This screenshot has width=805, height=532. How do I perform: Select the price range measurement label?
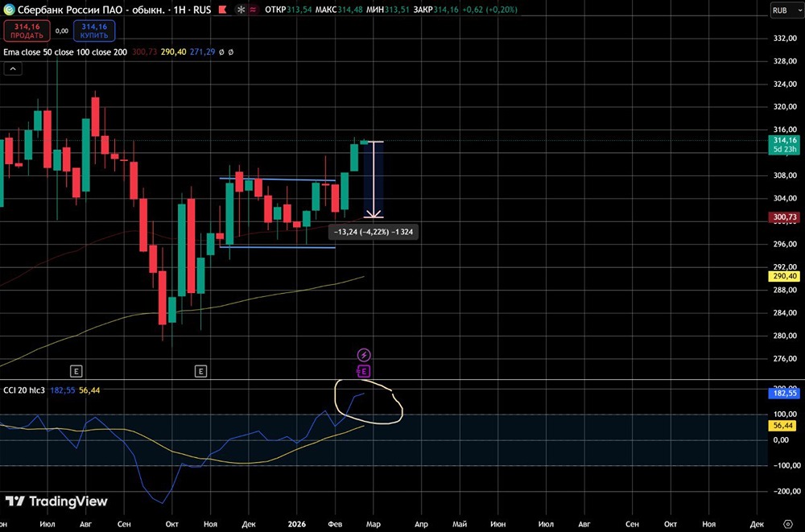point(374,232)
